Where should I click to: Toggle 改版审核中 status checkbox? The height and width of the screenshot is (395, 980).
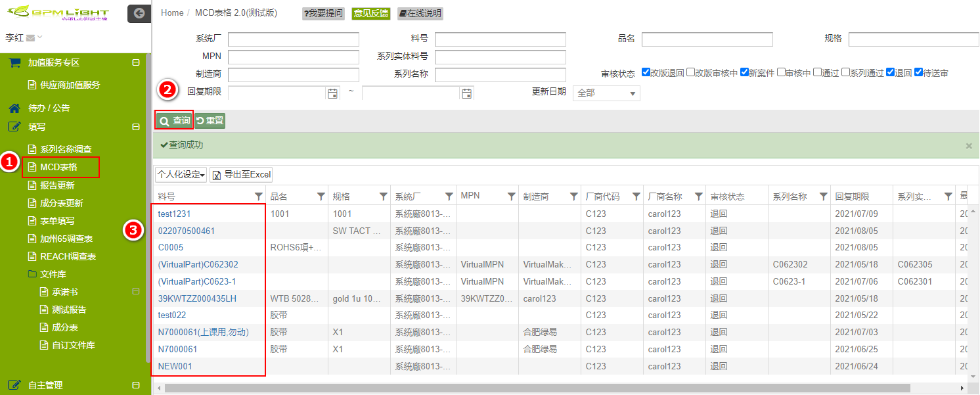point(690,72)
